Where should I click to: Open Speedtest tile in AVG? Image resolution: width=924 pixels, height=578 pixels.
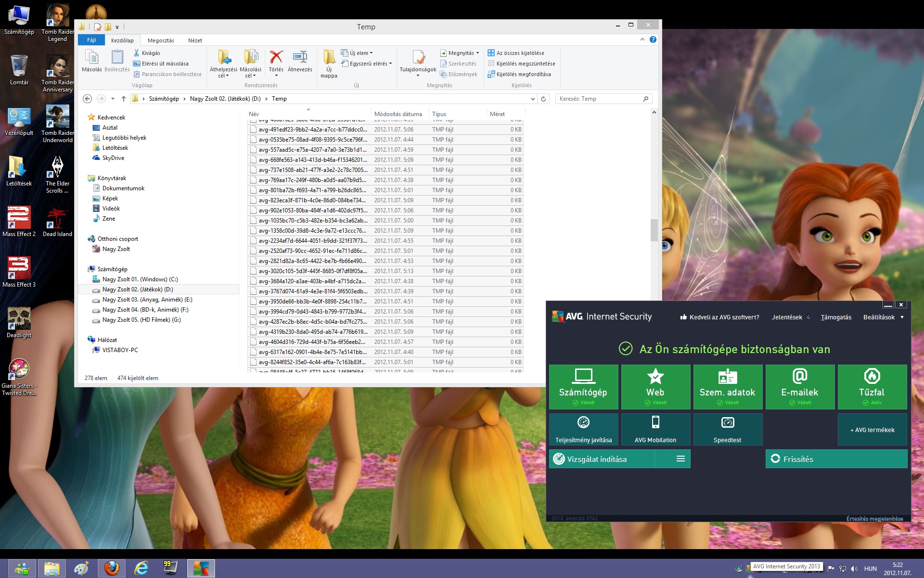[728, 429]
